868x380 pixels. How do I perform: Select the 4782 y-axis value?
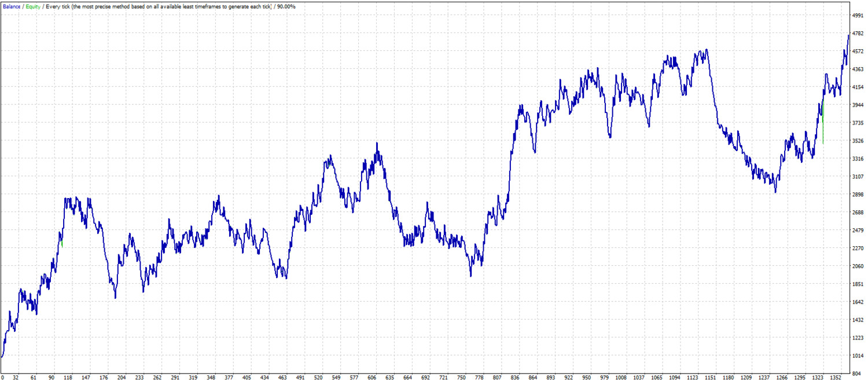coord(858,34)
